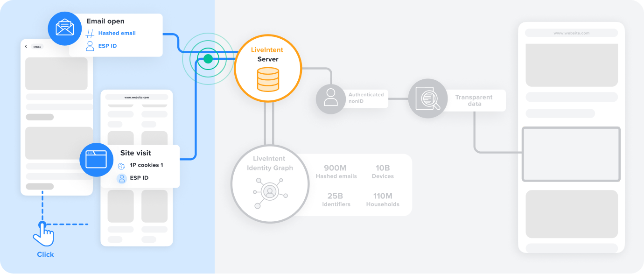Click the "900M" hashed emails value

[x=336, y=168]
